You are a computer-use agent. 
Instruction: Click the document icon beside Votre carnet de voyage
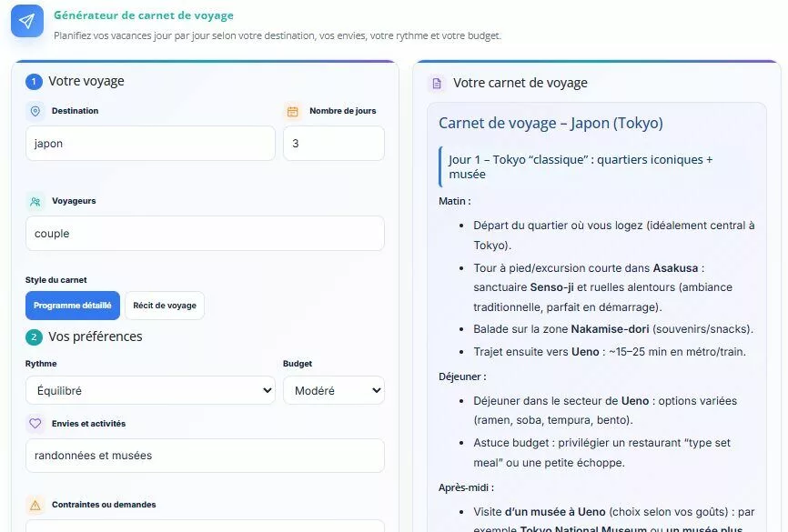tap(437, 83)
